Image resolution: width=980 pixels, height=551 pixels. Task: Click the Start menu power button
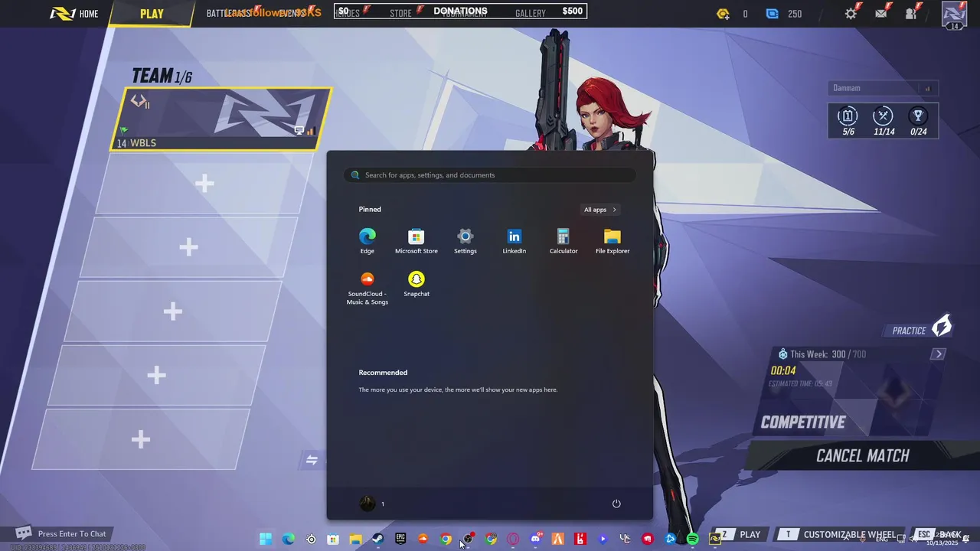616,504
